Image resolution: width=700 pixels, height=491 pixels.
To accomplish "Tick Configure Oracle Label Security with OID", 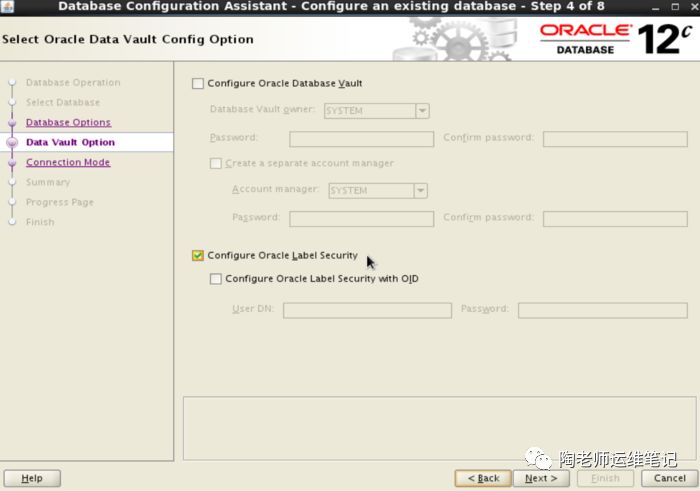I will 216,279.
